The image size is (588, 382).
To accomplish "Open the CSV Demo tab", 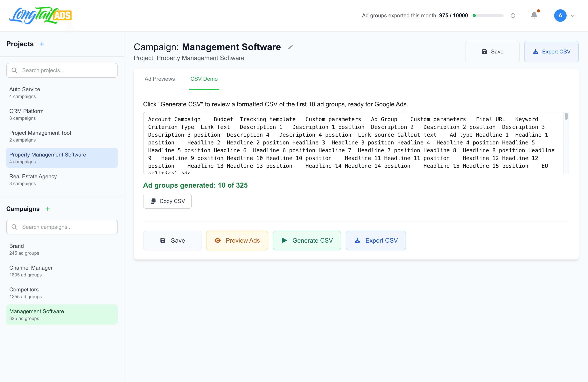I will (x=204, y=79).
